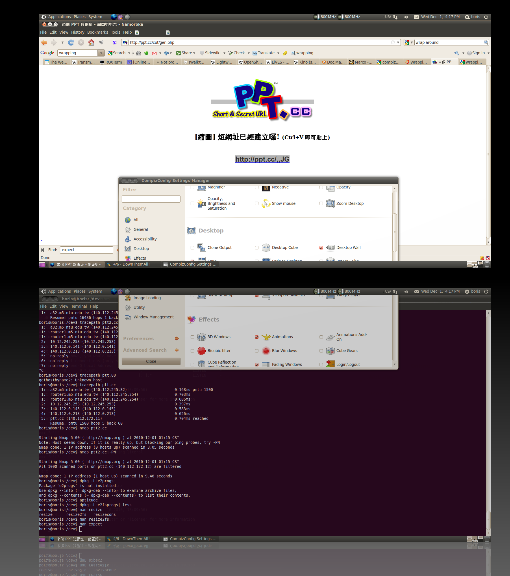Open the Show mouse plugin icon
Image resolution: width=510 pixels, height=576 pixels.
[x=266, y=204]
